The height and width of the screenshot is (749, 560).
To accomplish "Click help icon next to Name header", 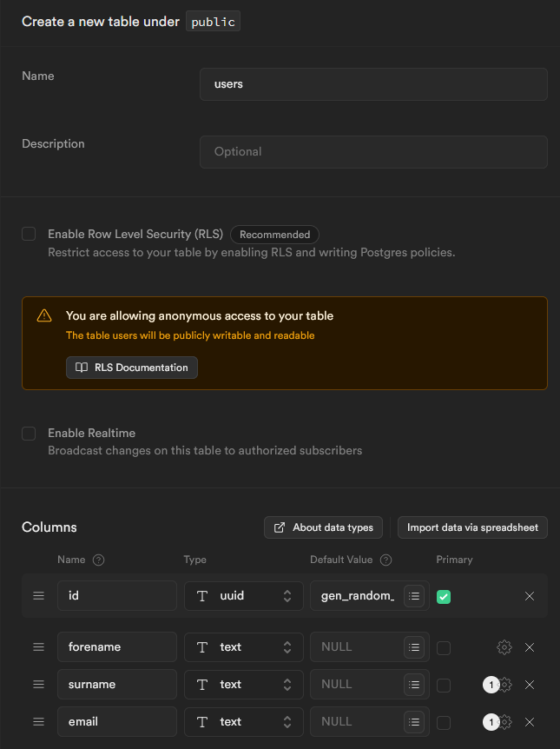I will 98,560.
